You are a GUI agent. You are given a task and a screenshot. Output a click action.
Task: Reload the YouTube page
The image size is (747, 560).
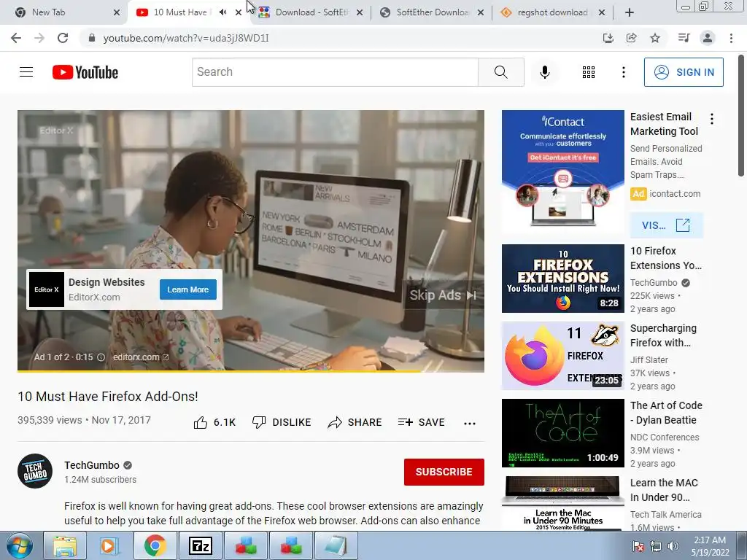(x=63, y=38)
